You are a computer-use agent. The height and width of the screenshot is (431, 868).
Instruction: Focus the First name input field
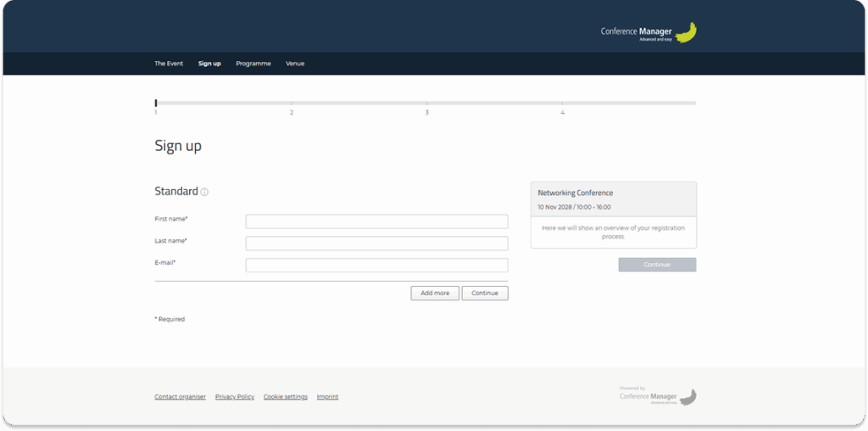[x=376, y=221]
